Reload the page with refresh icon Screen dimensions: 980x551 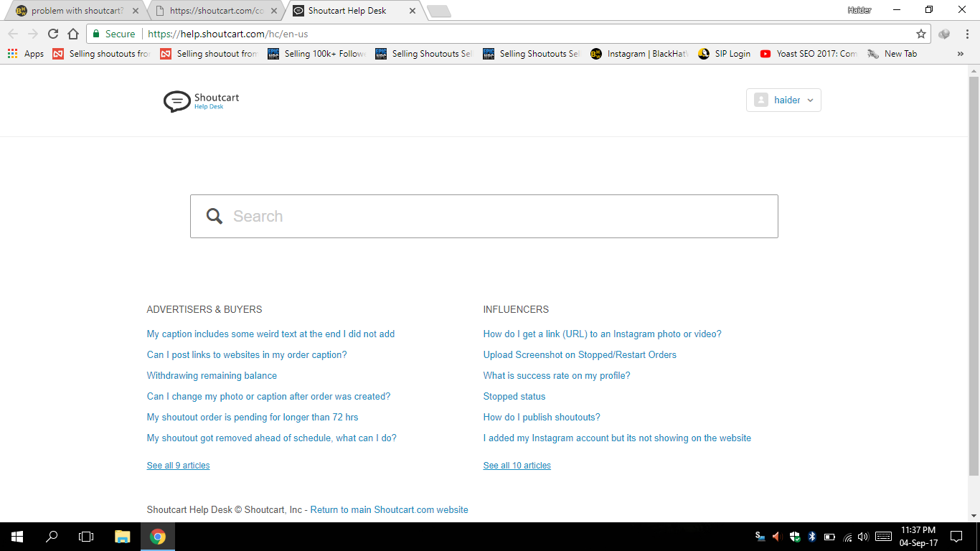pos(53,34)
